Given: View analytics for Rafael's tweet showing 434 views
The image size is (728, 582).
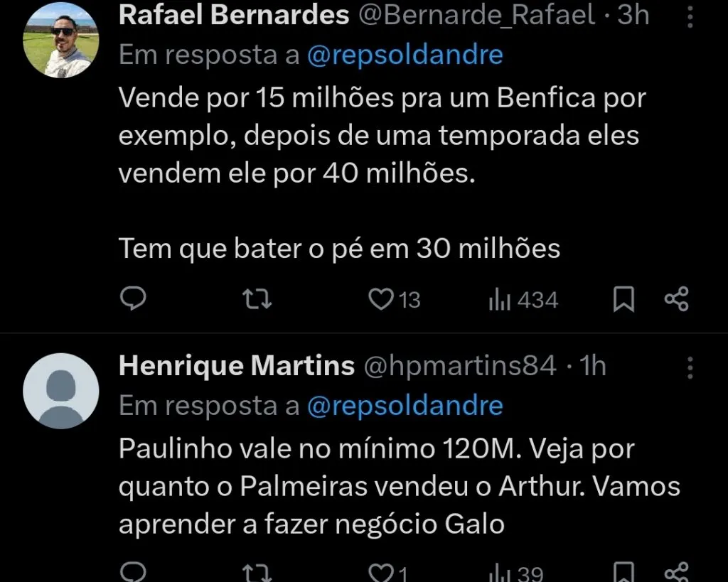Looking at the screenshot, I should [501, 298].
